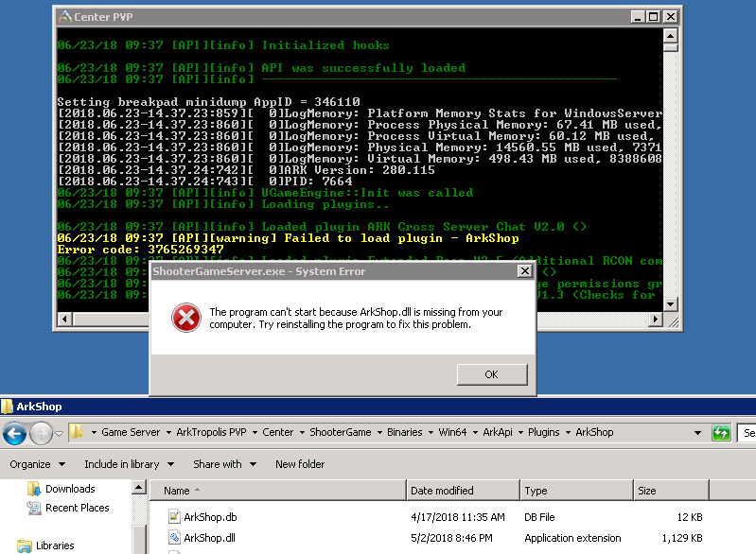Click the Explorer Back navigation button

click(14, 434)
